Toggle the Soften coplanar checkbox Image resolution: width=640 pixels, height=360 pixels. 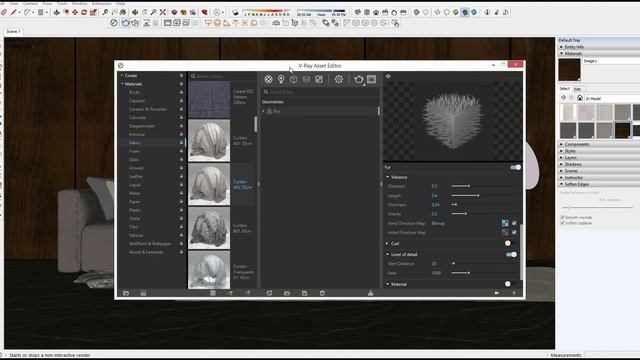563,223
